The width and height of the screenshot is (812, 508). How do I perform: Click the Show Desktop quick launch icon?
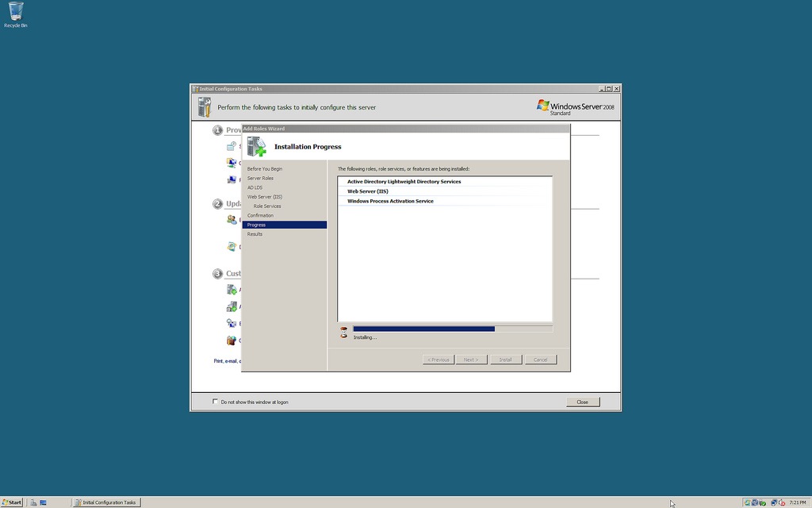pos(44,502)
